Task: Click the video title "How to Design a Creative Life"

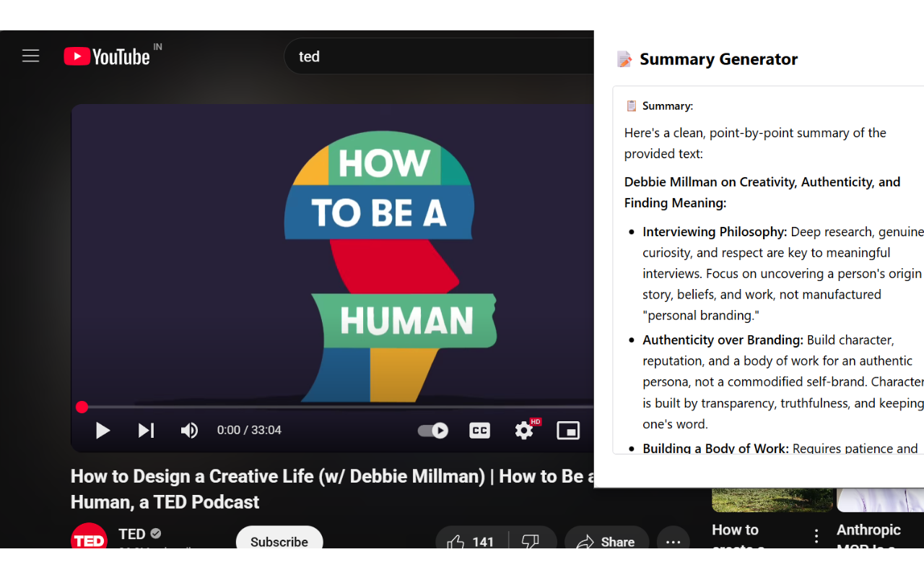Action: (x=332, y=489)
